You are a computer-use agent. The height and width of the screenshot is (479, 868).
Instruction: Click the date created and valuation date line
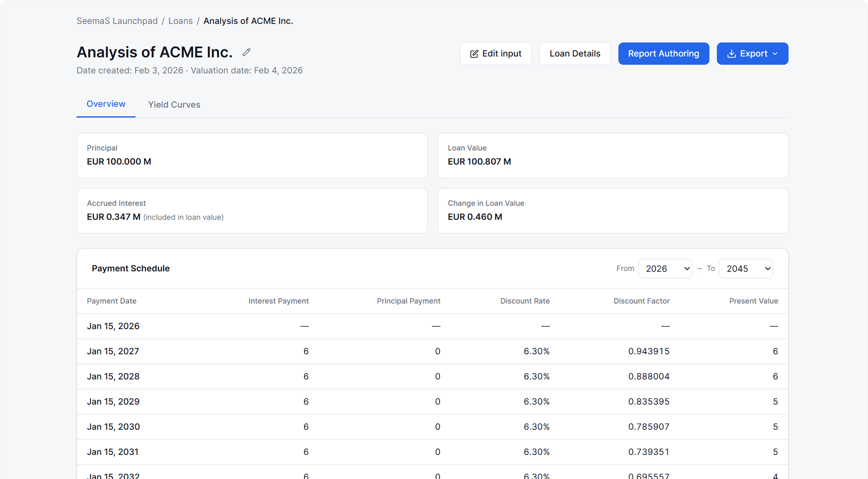pos(190,70)
